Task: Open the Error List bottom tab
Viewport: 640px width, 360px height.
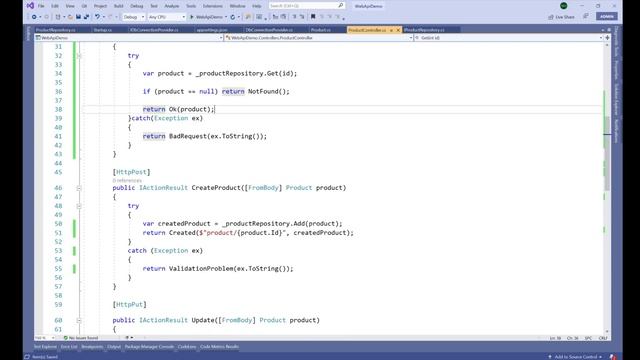Action: (x=69, y=347)
